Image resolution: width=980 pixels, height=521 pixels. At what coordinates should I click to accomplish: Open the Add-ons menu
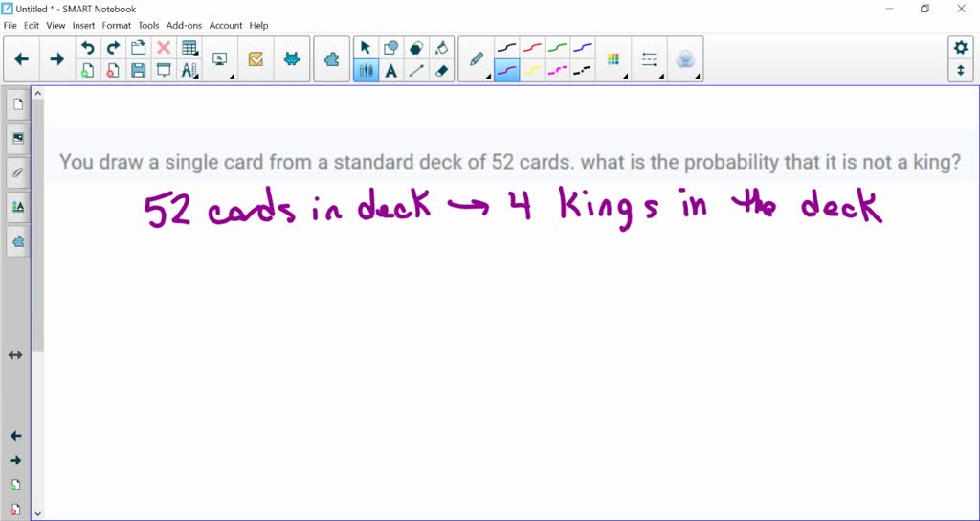[x=185, y=26]
